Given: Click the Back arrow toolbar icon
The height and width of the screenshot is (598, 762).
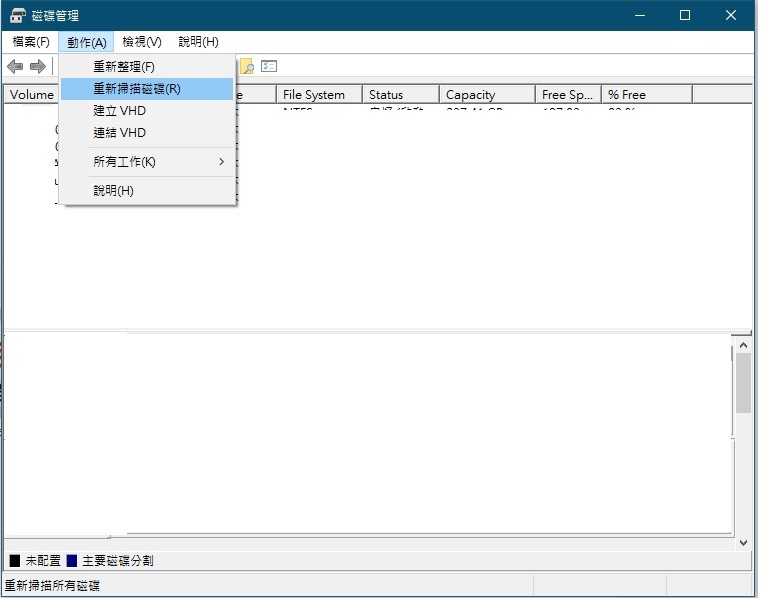Looking at the screenshot, I should [x=15, y=66].
